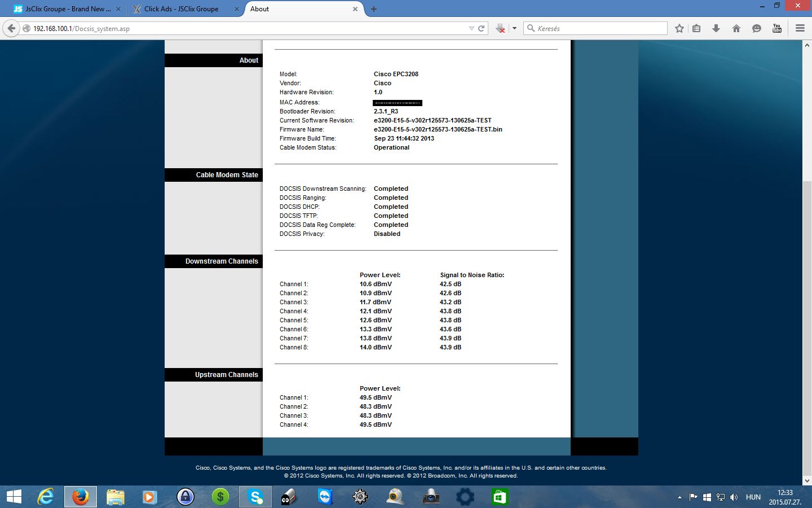This screenshot has height=508, width=812.
Task: Click the download helper icon with red X
Action: (500, 28)
